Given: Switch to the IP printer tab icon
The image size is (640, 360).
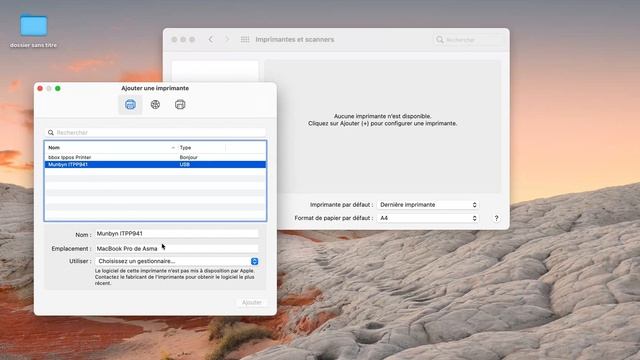Looking at the screenshot, I should tap(155, 104).
